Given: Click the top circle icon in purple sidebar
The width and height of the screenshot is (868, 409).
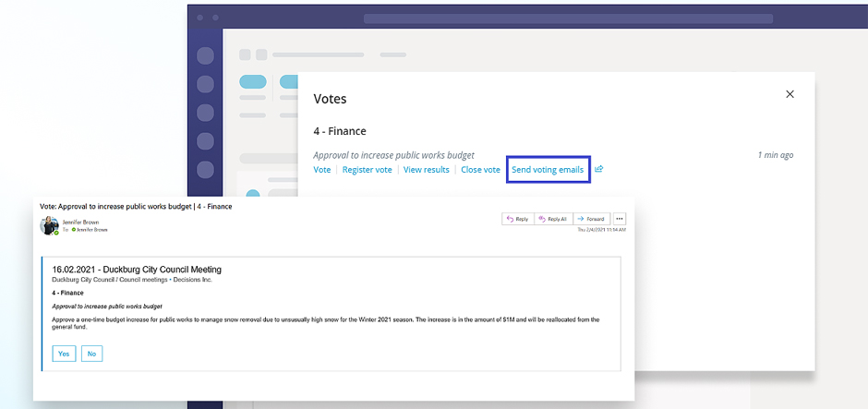Looking at the screenshot, I should [x=205, y=56].
